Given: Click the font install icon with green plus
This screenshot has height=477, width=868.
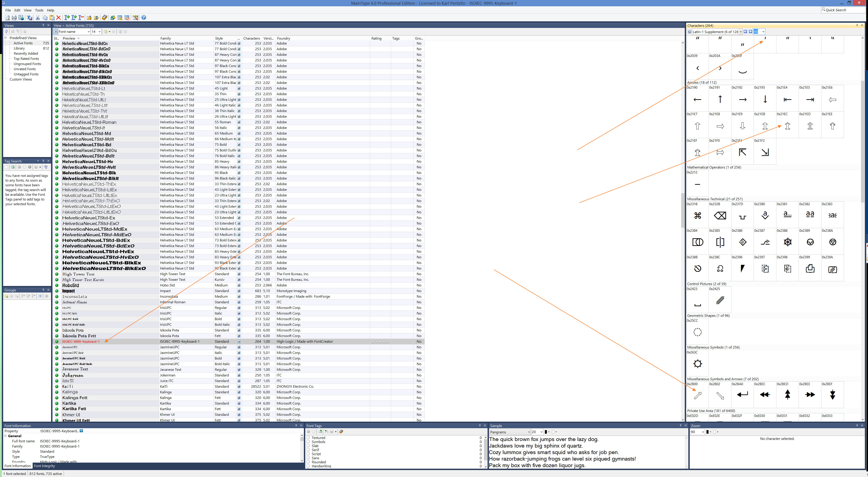Looking at the screenshot, I should [x=67, y=18].
